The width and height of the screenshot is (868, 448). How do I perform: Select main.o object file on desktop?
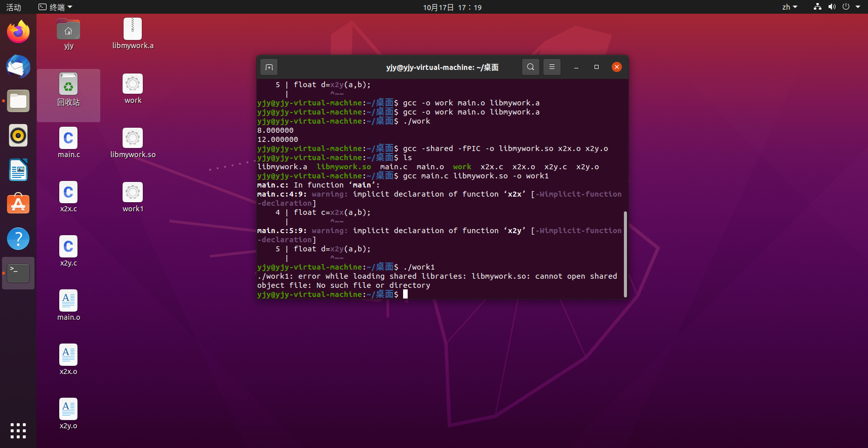tap(68, 306)
